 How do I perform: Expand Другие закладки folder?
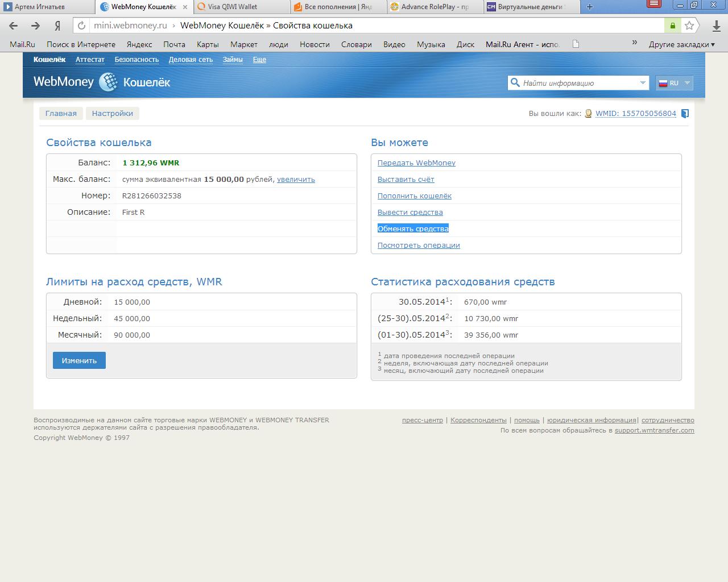coord(681,44)
